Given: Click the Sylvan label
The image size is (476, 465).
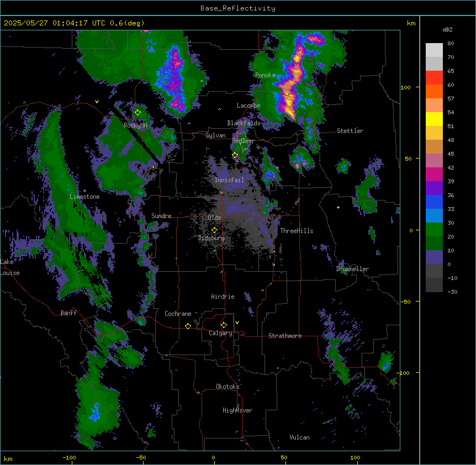Looking at the screenshot, I should pyautogui.click(x=215, y=135).
